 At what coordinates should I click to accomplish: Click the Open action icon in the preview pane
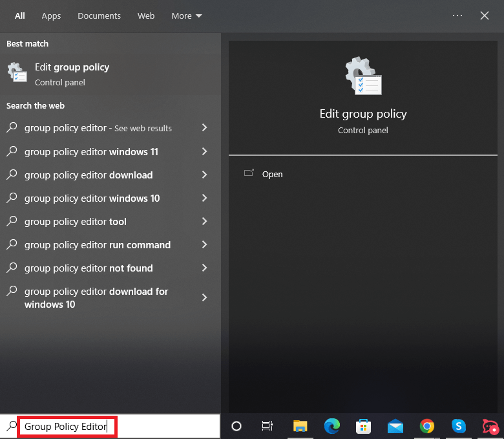pyautogui.click(x=249, y=173)
